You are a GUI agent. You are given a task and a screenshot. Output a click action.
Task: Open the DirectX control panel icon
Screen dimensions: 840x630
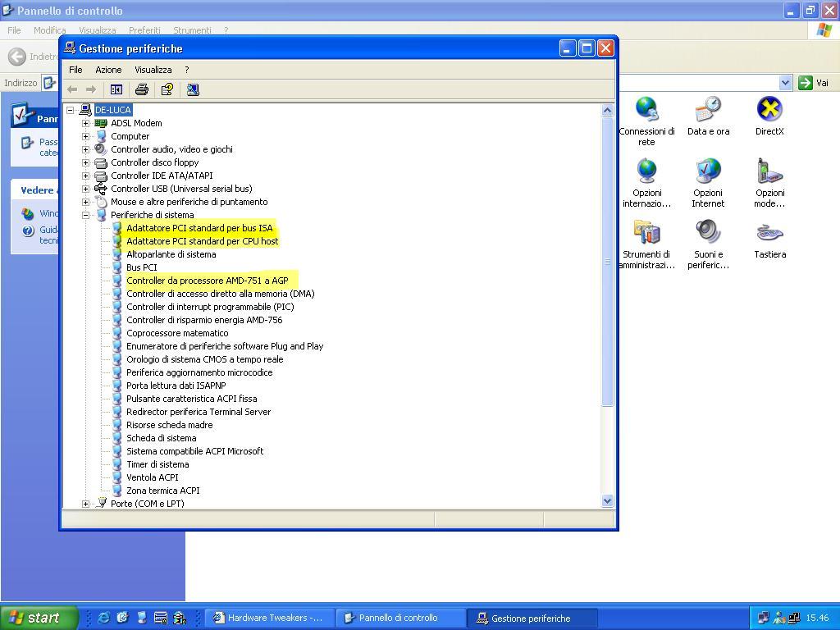(769, 116)
